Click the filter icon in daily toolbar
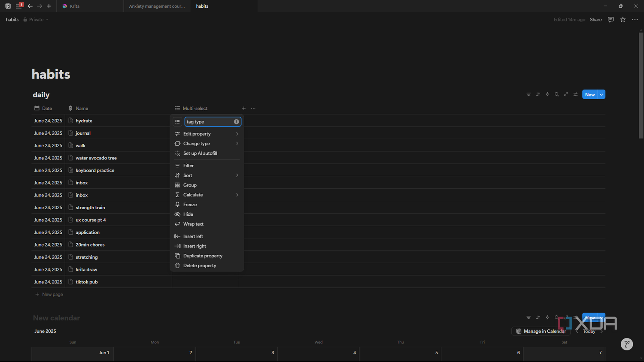This screenshot has height=362, width=644. point(529,94)
